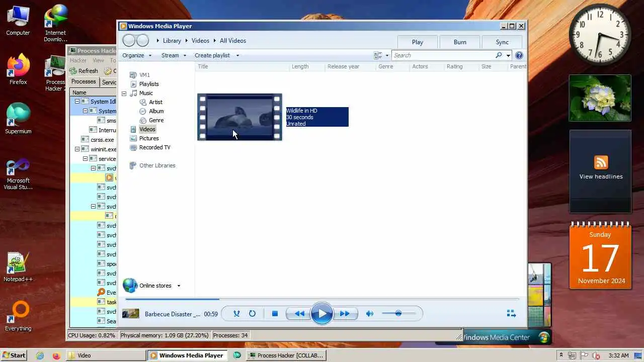Open the Stream menu

(x=174, y=55)
